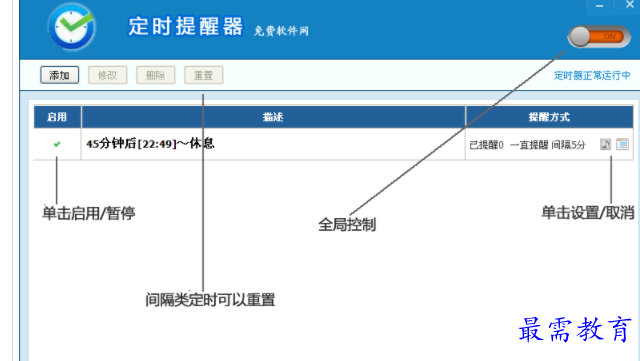Toggle the green enable checkmark for the reminder
Screen dimensions: 640x361
57,144
